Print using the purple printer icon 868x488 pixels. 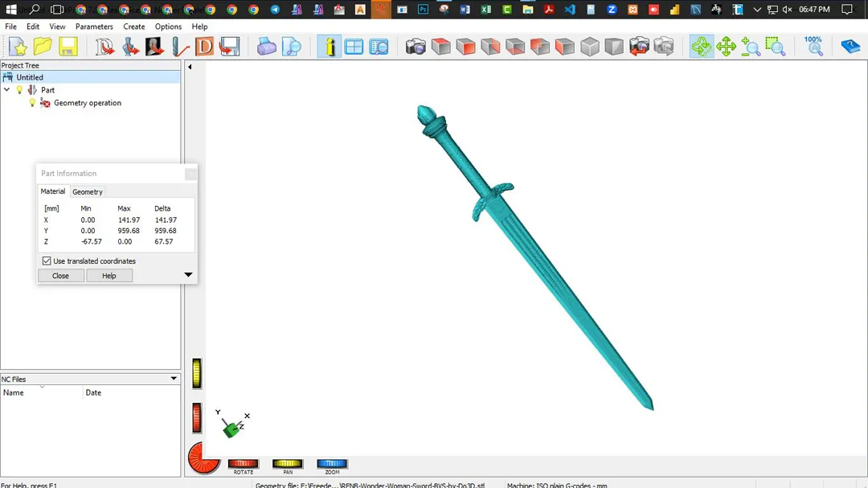click(266, 47)
